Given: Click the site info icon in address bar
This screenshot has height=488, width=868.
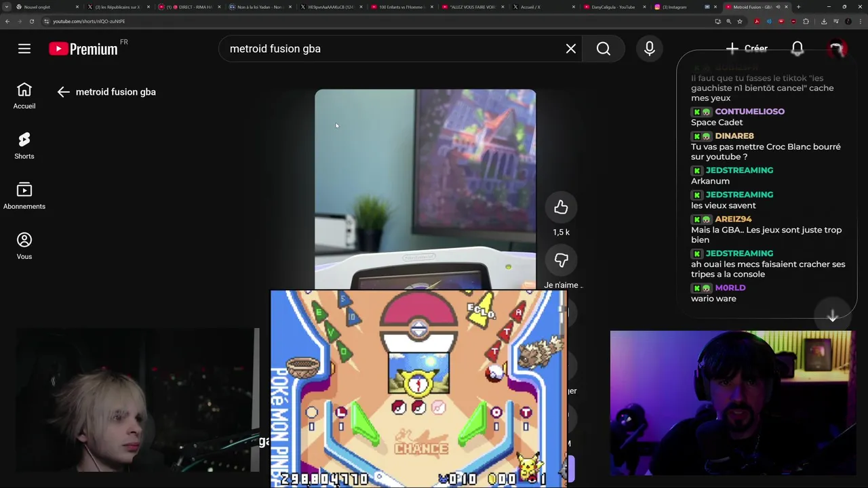Looking at the screenshot, I should pyautogui.click(x=46, y=21).
